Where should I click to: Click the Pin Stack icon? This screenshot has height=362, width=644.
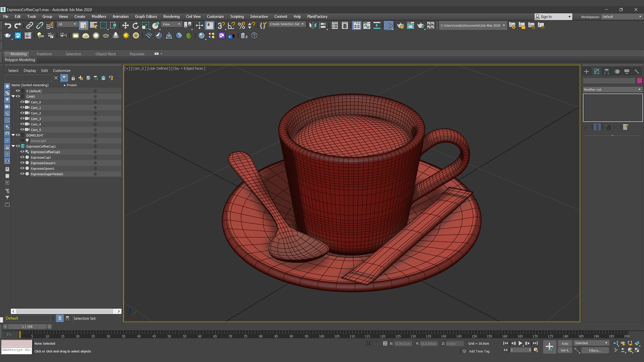tap(586, 127)
